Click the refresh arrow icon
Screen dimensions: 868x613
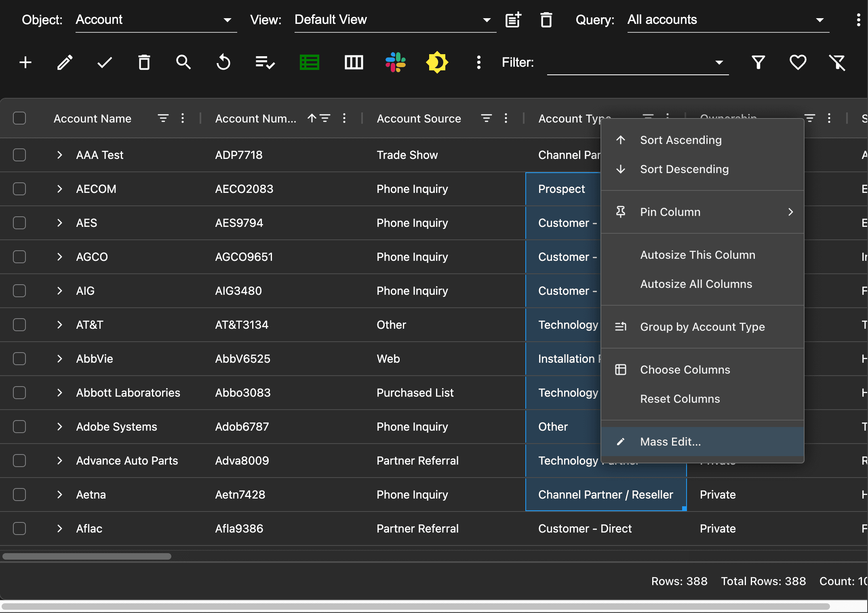pos(223,63)
